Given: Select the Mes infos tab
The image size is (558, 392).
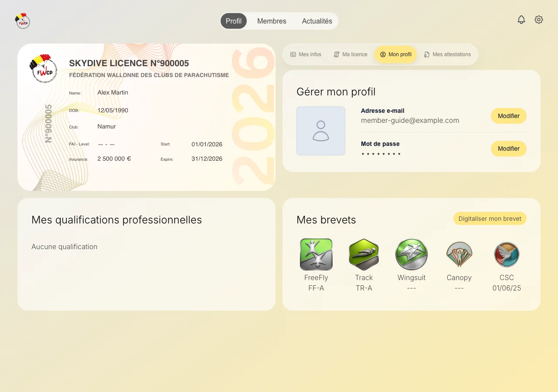Looking at the screenshot, I should coord(306,54).
